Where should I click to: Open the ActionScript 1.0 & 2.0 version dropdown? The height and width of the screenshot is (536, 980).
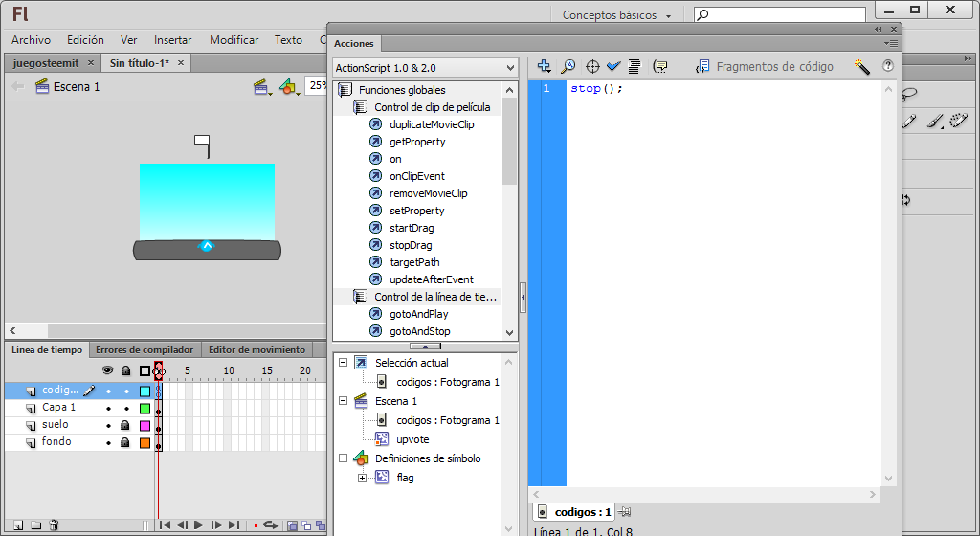point(425,67)
